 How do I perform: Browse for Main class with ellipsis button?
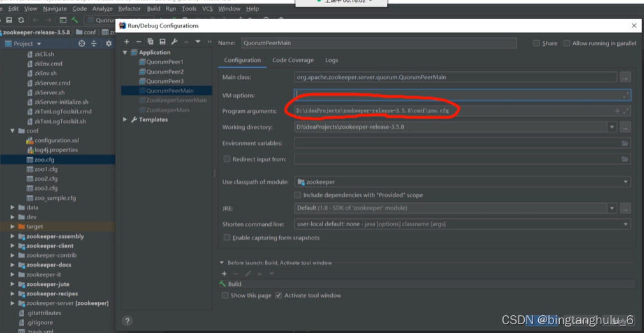click(x=625, y=77)
